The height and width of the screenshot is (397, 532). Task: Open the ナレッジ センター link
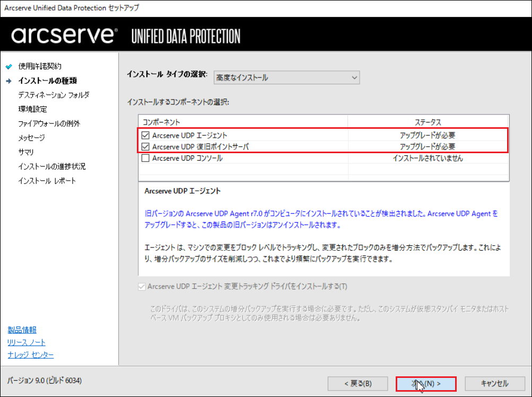[x=31, y=355]
